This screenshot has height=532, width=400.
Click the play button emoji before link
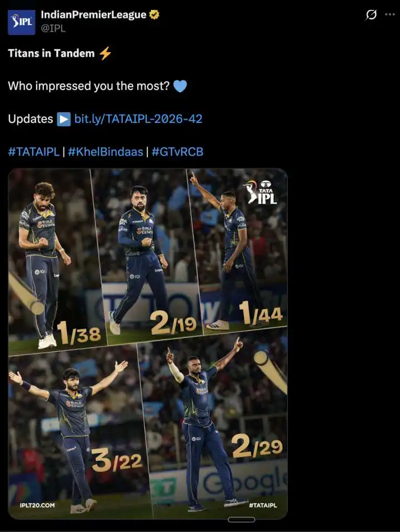[x=64, y=119]
